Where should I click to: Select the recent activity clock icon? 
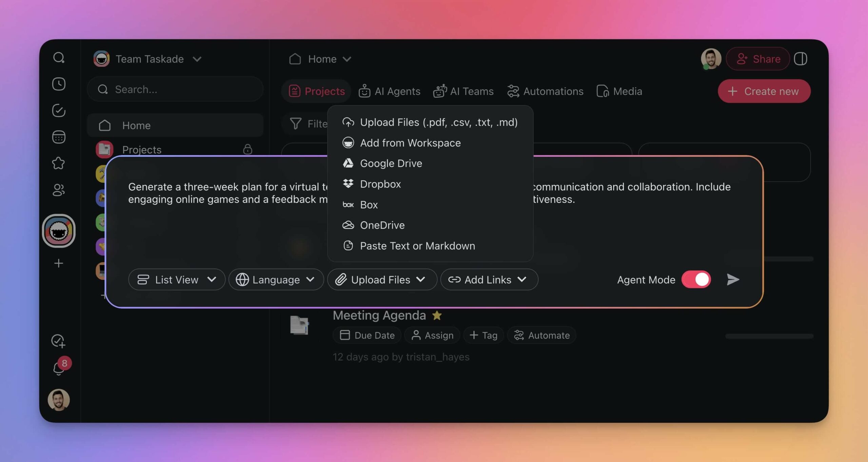(x=59, y=84)
